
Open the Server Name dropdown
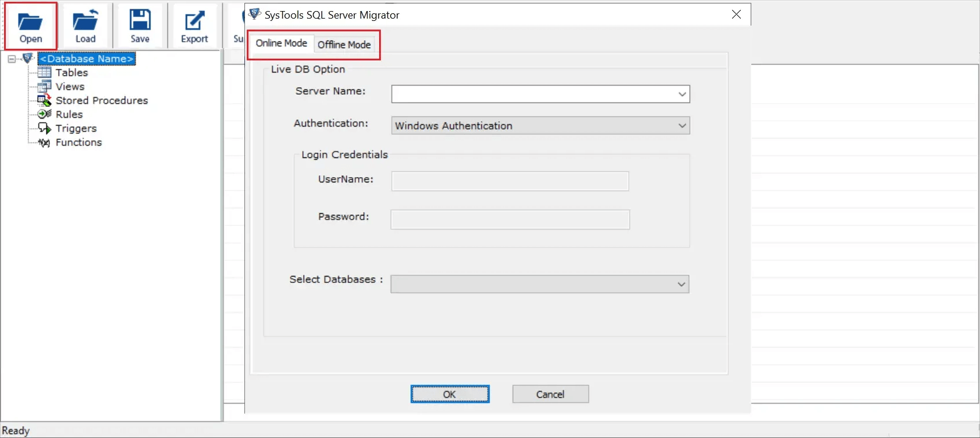(x=682, y=94)
